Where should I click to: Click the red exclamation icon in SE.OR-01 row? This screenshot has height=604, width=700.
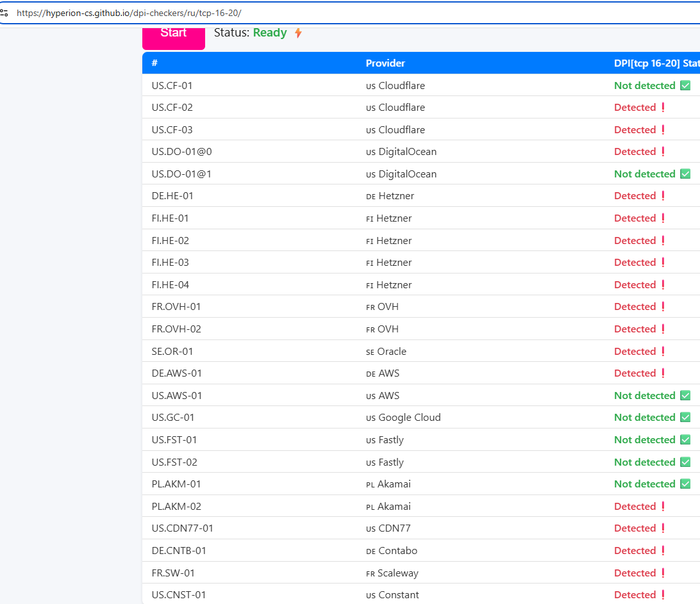click(663, 351)
